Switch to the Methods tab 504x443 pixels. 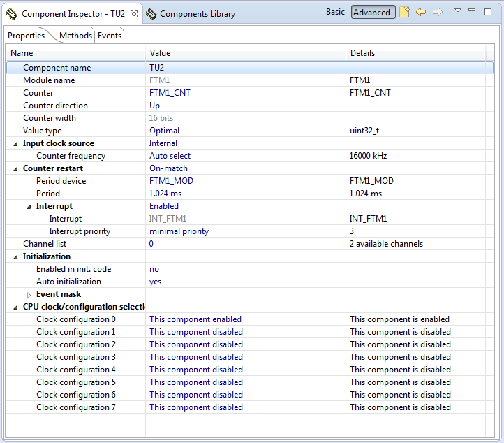click(75, 36)
